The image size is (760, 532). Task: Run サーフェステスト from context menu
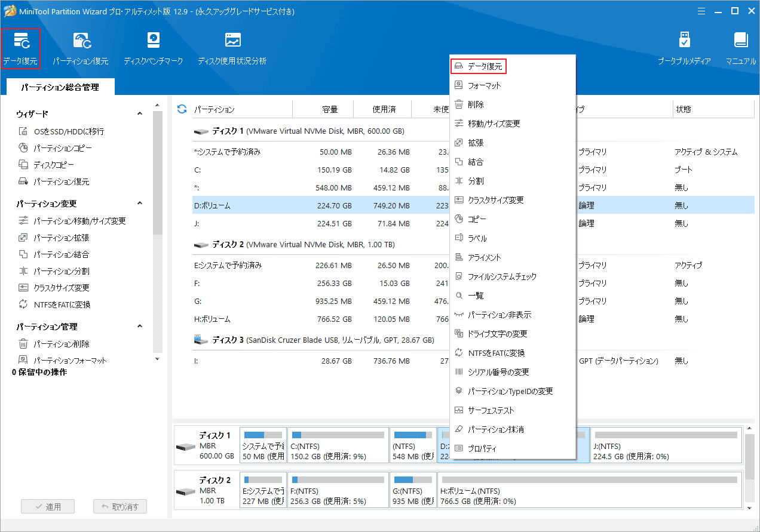[x=513, y=410]
